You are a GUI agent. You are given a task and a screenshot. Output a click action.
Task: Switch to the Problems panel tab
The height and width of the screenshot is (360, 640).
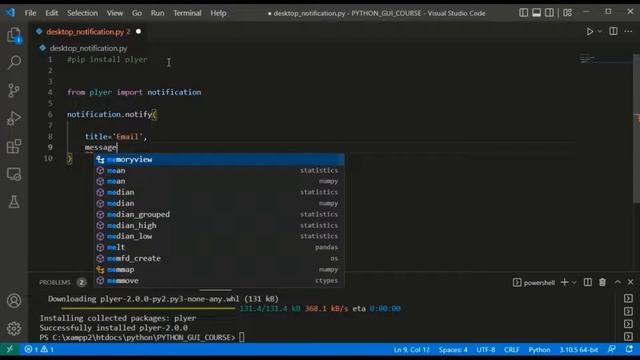click(x=55, y=282)
